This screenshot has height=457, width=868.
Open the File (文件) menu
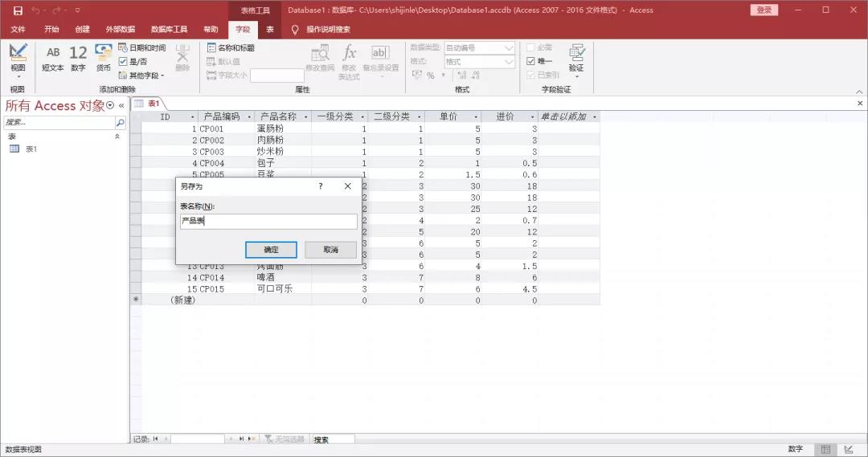18,30
